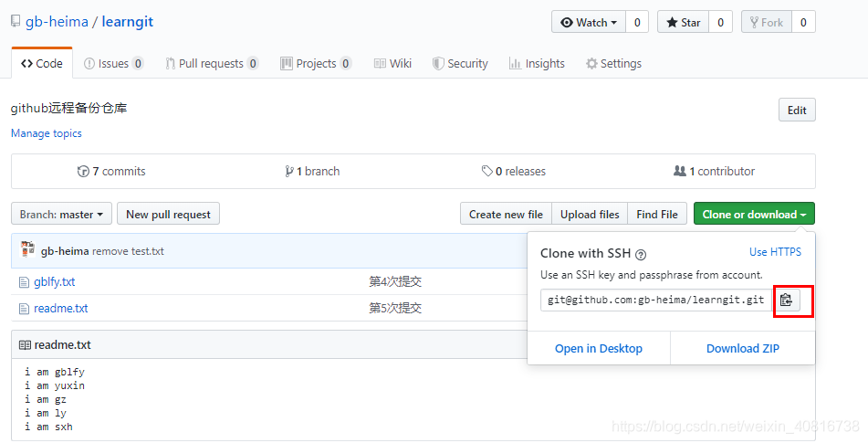Click the readme.txt header title
The width and height of the screenshot is (868, 443).
click(63, 345)
